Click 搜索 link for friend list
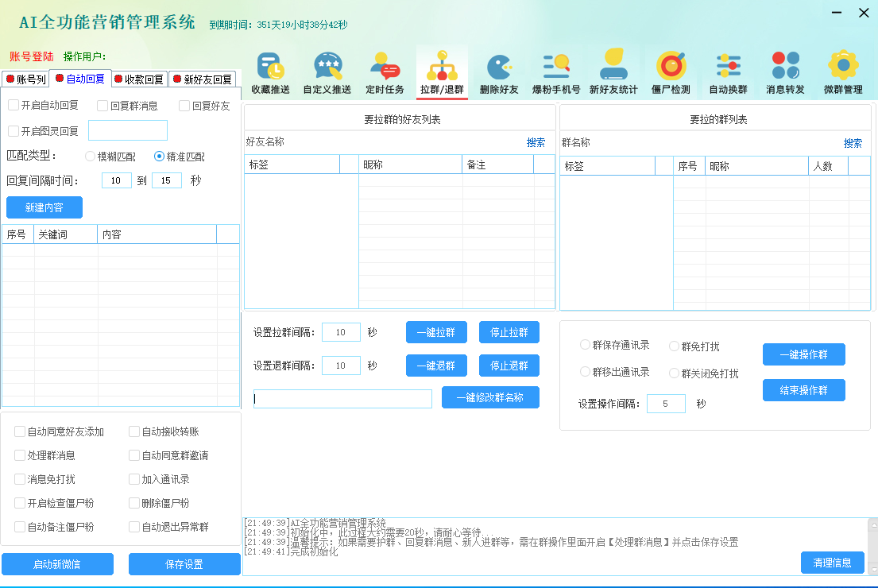878x588 pixels. tap(536, 142)
